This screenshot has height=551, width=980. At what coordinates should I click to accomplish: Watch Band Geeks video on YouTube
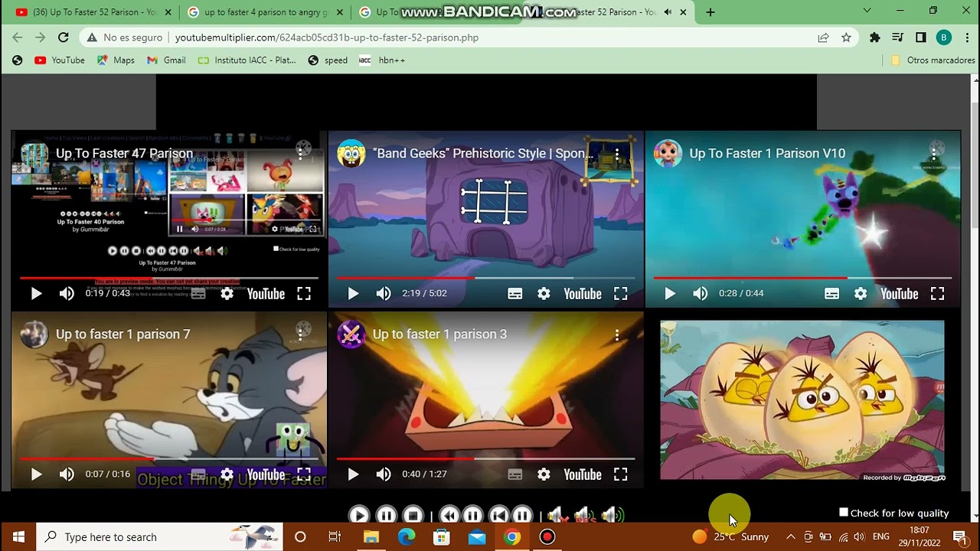coord(583,293)
